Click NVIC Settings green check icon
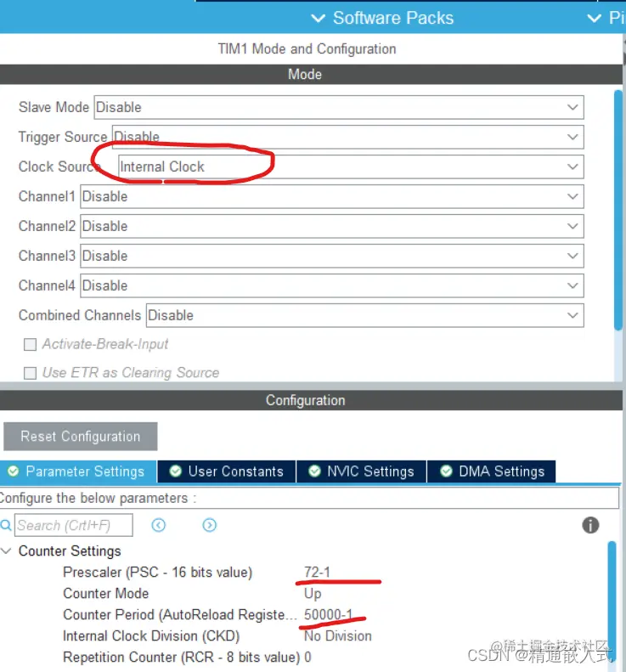The height and width of the screenshot is (672, 626). click(x=314, y=472)
